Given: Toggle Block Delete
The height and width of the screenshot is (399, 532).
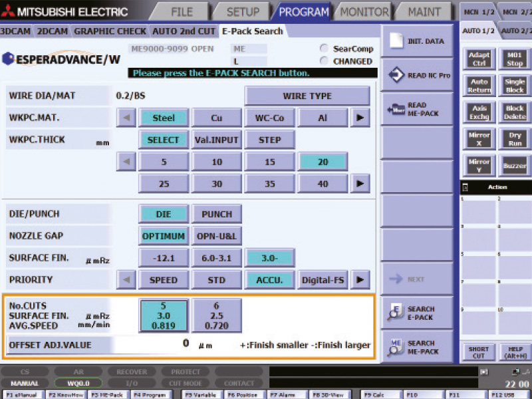Looking at the screenshot, I should coord(515,112).
